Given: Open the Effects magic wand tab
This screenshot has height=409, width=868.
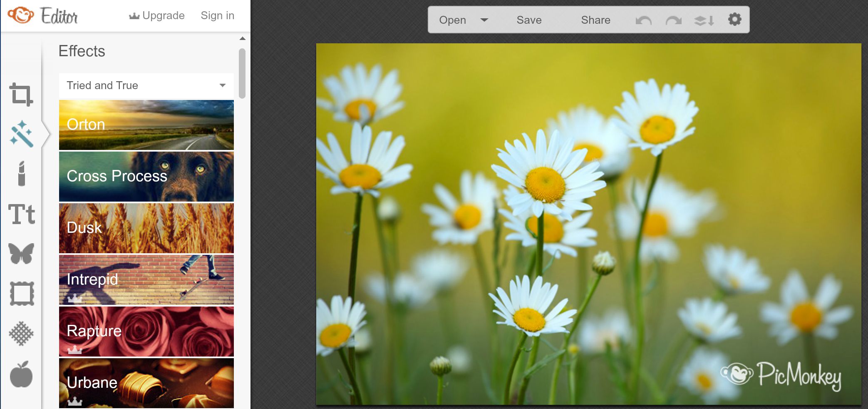Looking at the screenshot, I should click(x=21, y=134).
